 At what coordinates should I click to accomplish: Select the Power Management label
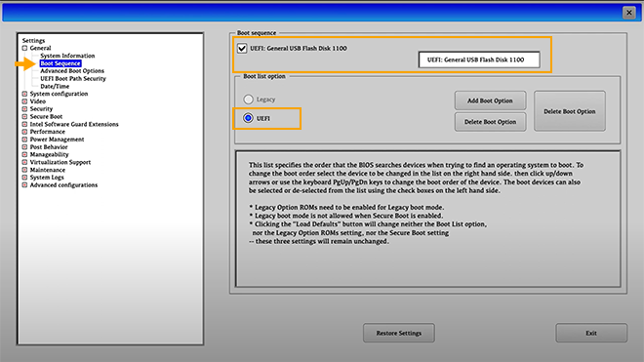coord(57,140)
